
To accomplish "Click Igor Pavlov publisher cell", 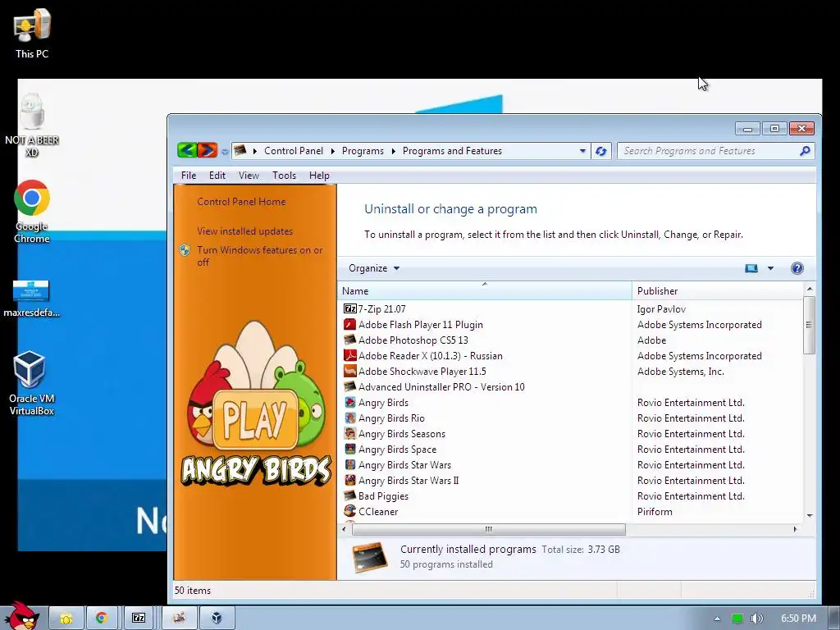I will (x=661, y=308).
